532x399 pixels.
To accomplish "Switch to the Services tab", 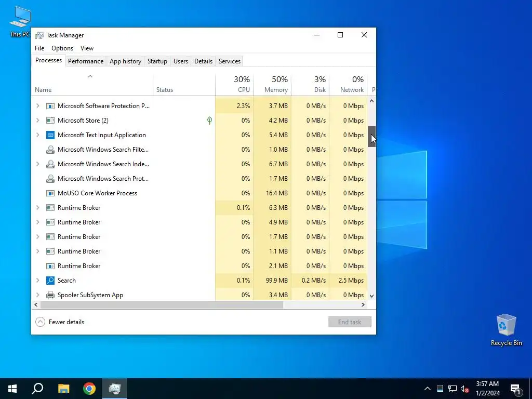I will 229,61.
